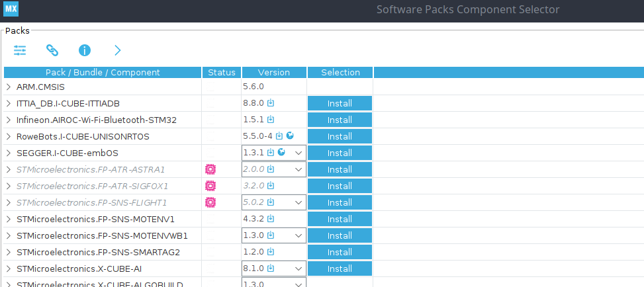The height and width of the screenshot is (287, 644).
Task: Click globe icon in SEGGER embOS row
Action: pos(281,152)
